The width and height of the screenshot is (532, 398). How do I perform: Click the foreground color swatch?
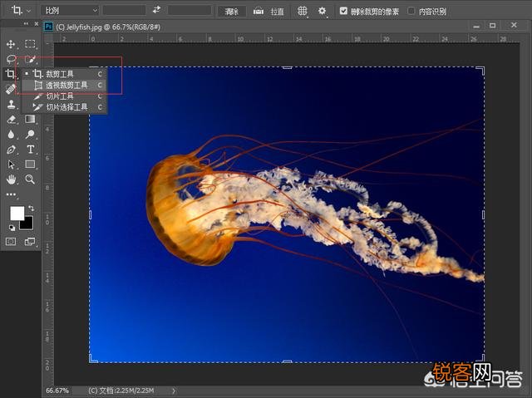pyautogui.click(x=17, y=213)
